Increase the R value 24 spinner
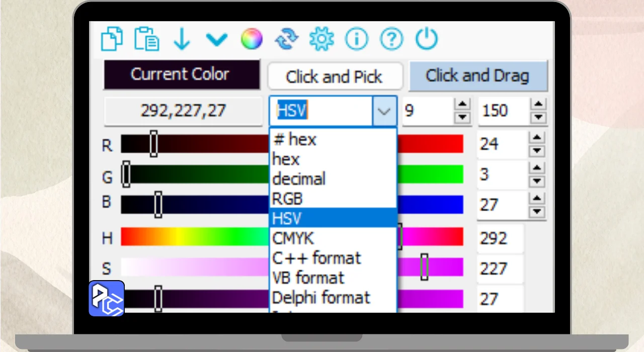 coord(538,138)
